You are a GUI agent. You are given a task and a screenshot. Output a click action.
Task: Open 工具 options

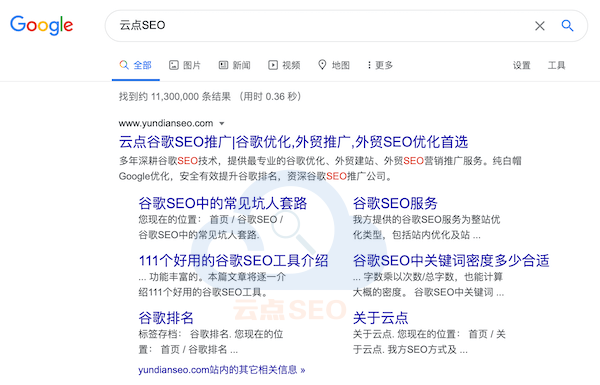coord(556,65)
